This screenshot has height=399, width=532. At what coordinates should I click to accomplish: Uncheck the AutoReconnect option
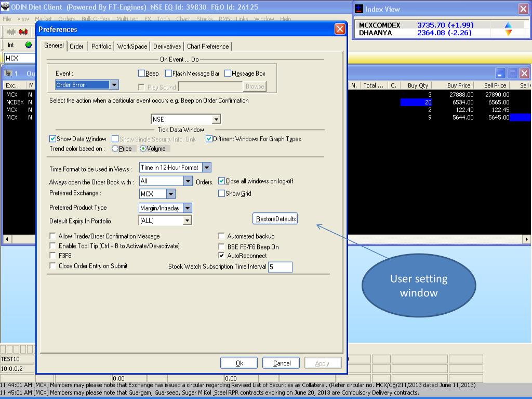(x=221, y=255)
